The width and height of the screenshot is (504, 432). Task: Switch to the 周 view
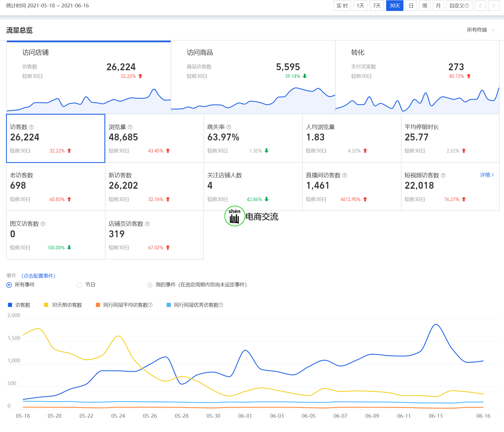coord(425,5)
